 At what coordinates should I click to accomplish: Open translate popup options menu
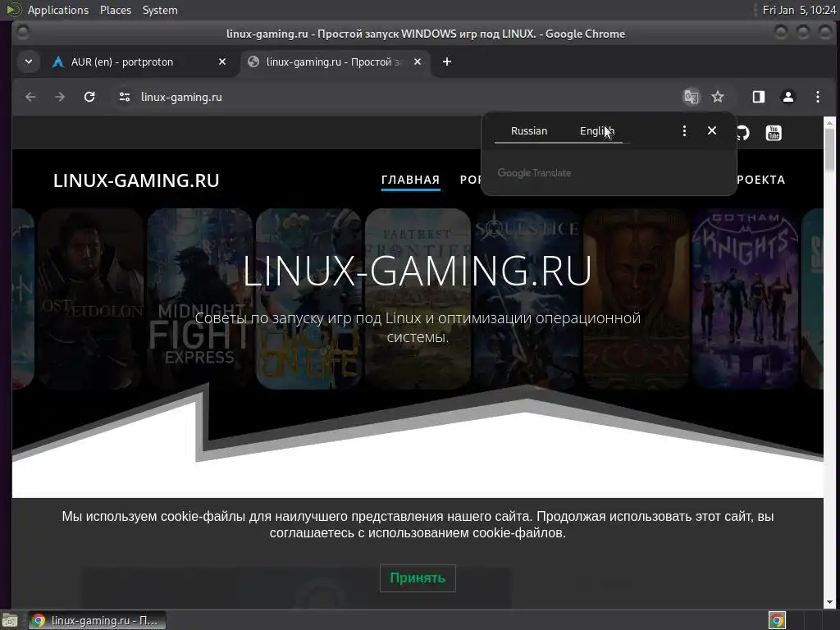(x=684, y=130)
